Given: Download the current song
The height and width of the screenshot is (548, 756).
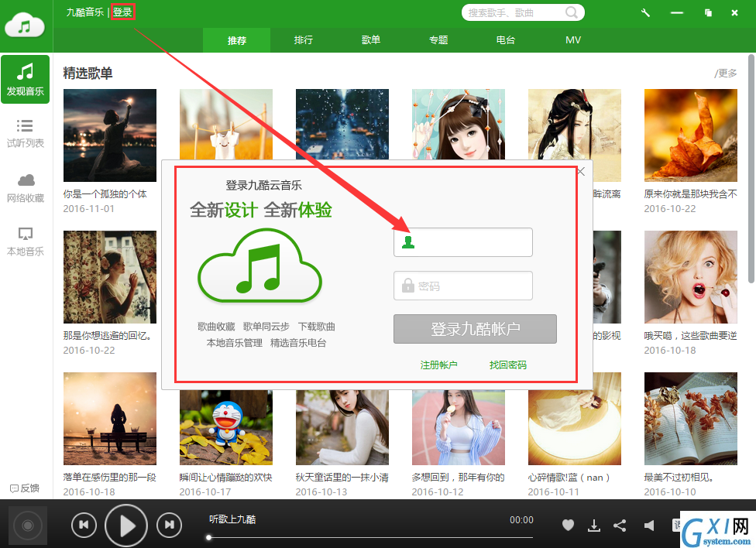Looking at the screenshot, I should point(594,526).
